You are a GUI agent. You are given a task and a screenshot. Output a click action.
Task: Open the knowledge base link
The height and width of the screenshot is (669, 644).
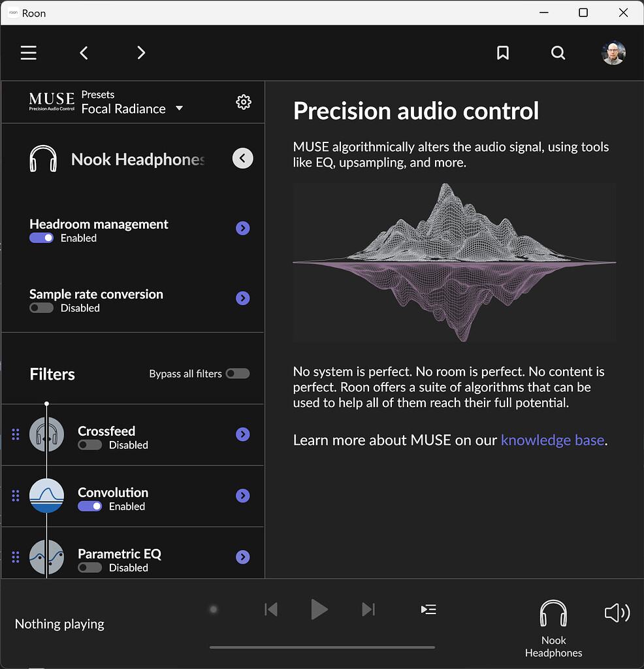click(x=552, y=440)
